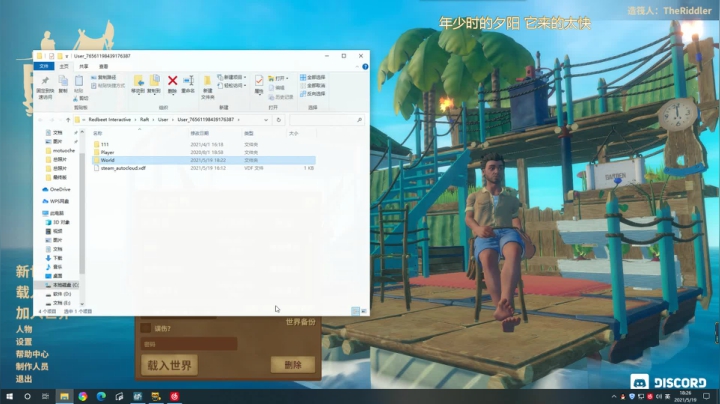Open the Quick Access Toolbar dropdown arrow
This screenshot has width=720, height=404.
tap(67, 56)
